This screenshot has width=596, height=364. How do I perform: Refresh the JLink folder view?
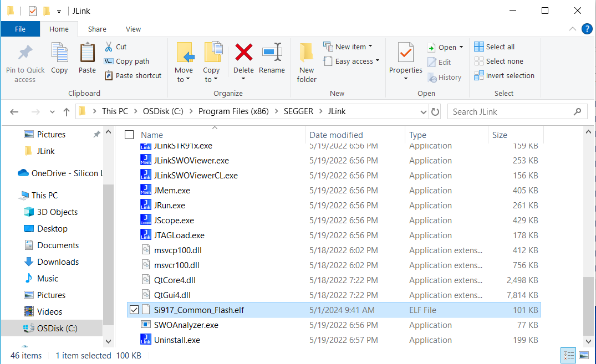[435, 112]
